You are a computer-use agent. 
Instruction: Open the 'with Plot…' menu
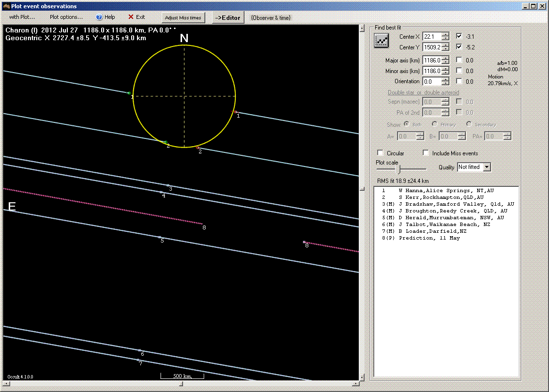coord(22,17)
